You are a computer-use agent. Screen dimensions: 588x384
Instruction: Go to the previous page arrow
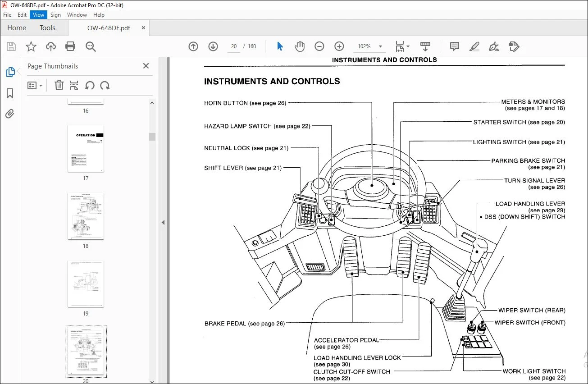(x=193, y=46)
